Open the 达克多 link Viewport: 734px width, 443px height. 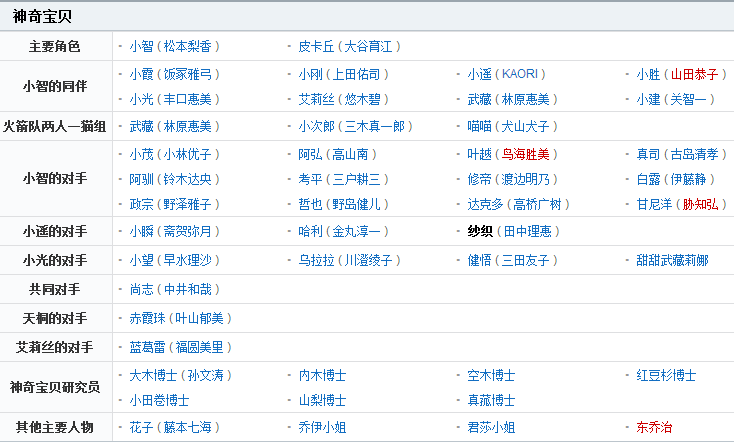pyautogui.click(x=485, y=204)
